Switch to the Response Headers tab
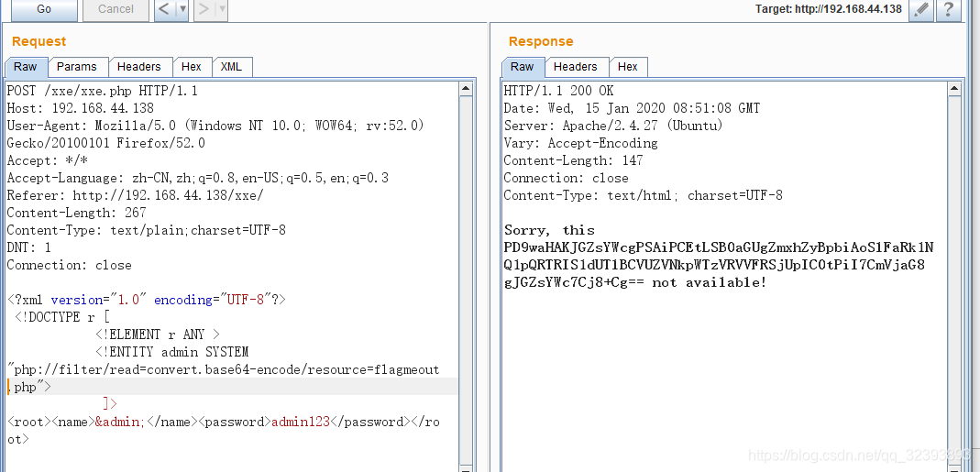The image size is (980, 472). (x=576, y=67)
